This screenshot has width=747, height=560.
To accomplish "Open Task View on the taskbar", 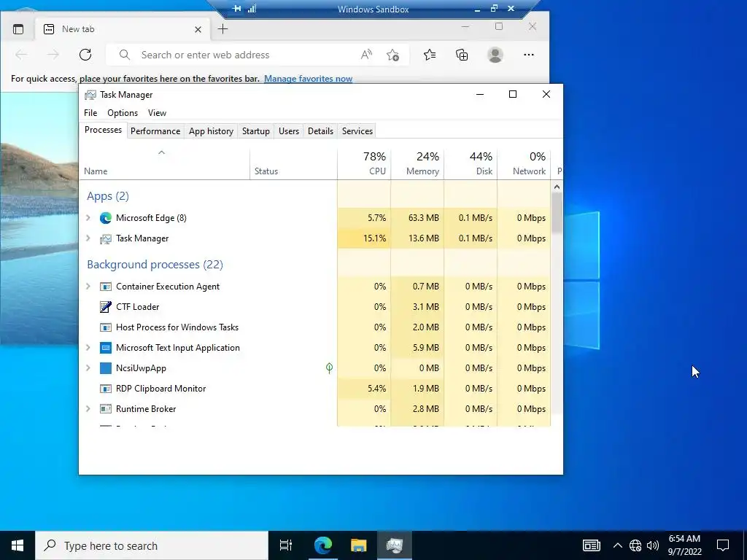I will coord(286,545).
